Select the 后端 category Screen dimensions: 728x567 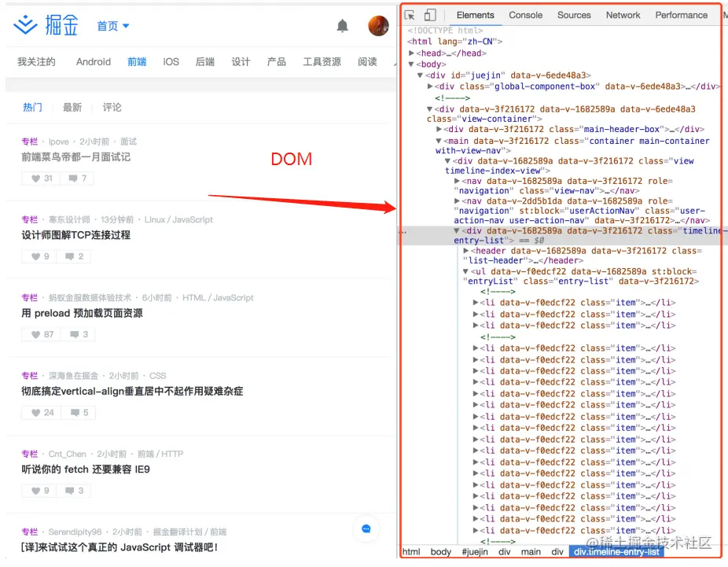pos(204,62)
